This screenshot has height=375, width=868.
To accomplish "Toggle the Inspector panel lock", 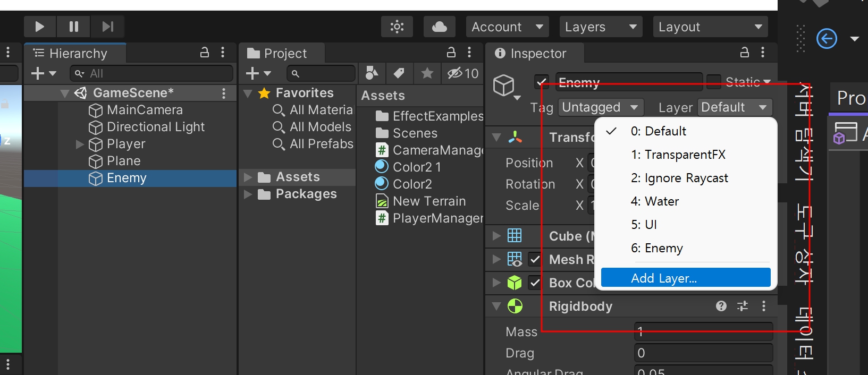I will tap(745, 53).
